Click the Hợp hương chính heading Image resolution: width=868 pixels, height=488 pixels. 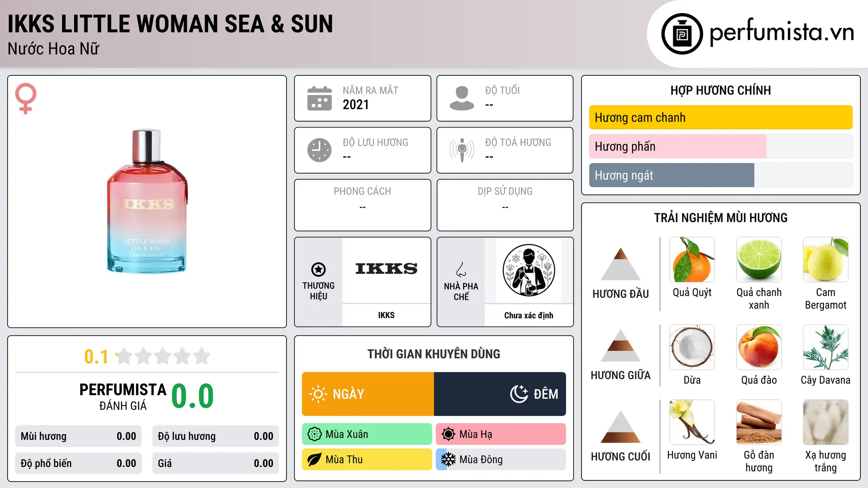point(721,90)
